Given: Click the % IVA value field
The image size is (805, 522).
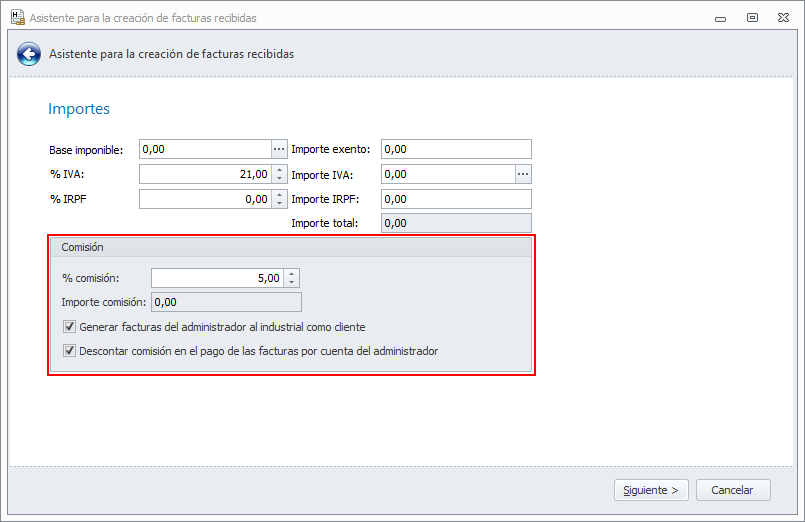Looking at the screenshot, I should click(x=206, y=175).
